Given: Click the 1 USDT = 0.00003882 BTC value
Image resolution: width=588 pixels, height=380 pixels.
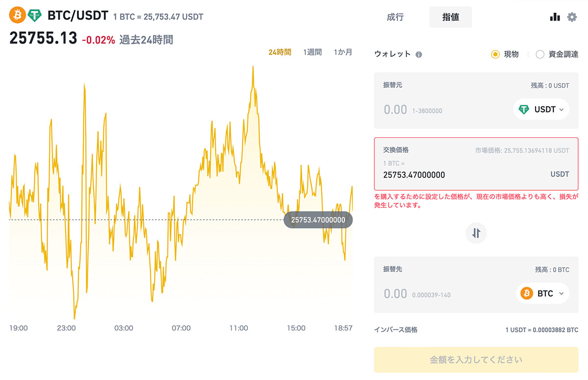Looking at the screenshot, I should pos(542,330).
